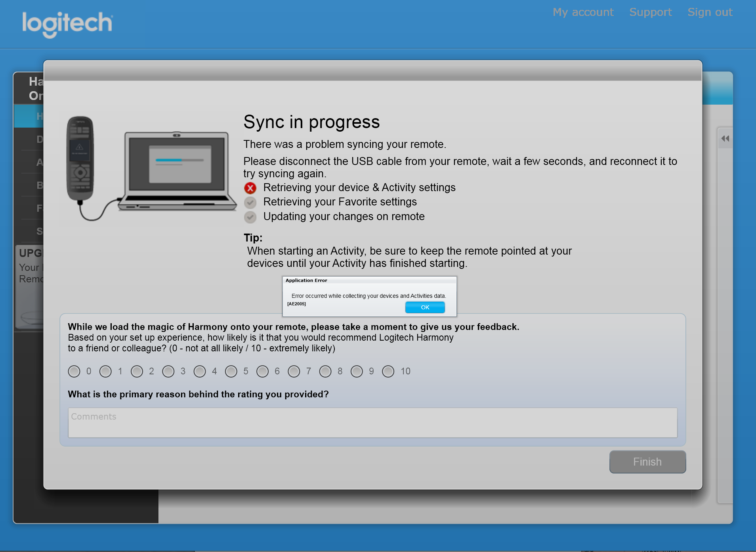Image resolution: width=756 pixels, height=552 pixels.
Task: Click the Updating changes on remote checkmark icon
Action: pos(250,217)
